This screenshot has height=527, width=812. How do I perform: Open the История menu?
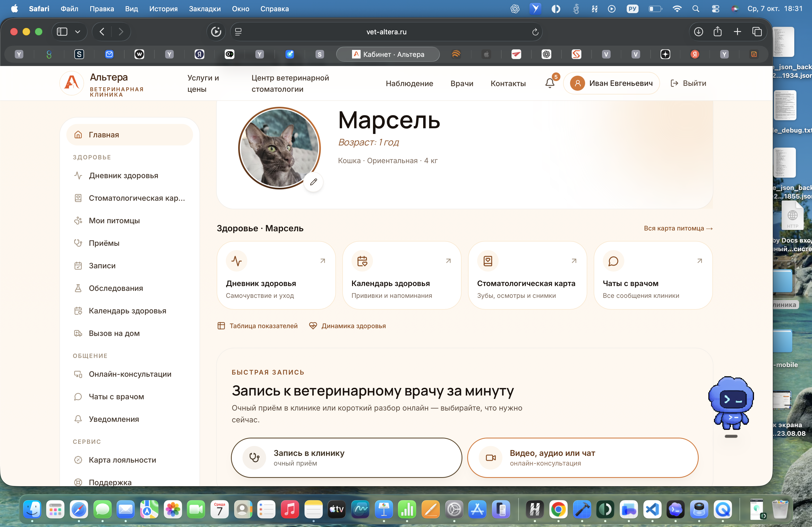click(x=164, y=9)
